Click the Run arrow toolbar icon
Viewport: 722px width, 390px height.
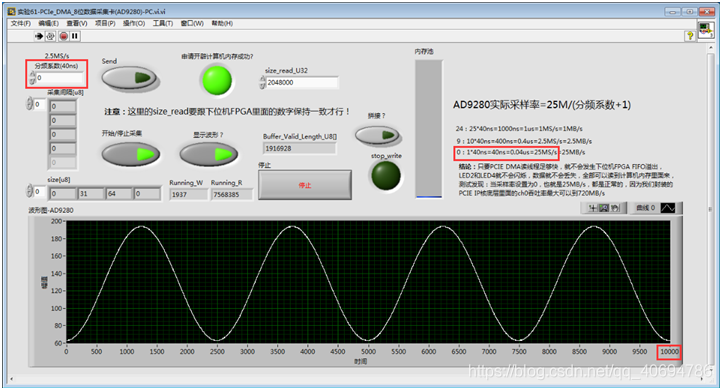pyautogui.click(x=39, y=36)
